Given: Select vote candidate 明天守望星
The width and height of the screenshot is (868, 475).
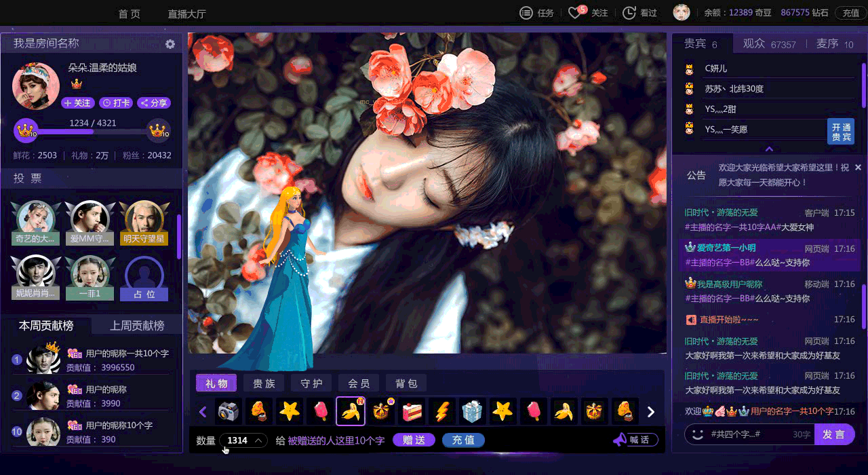Looking at the screenshot, I should click(144, 223).
